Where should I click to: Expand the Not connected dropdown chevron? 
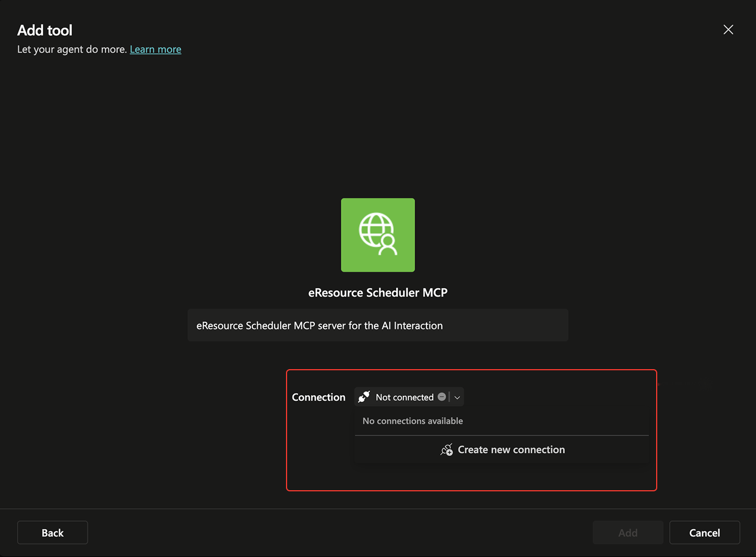point(458,397)
